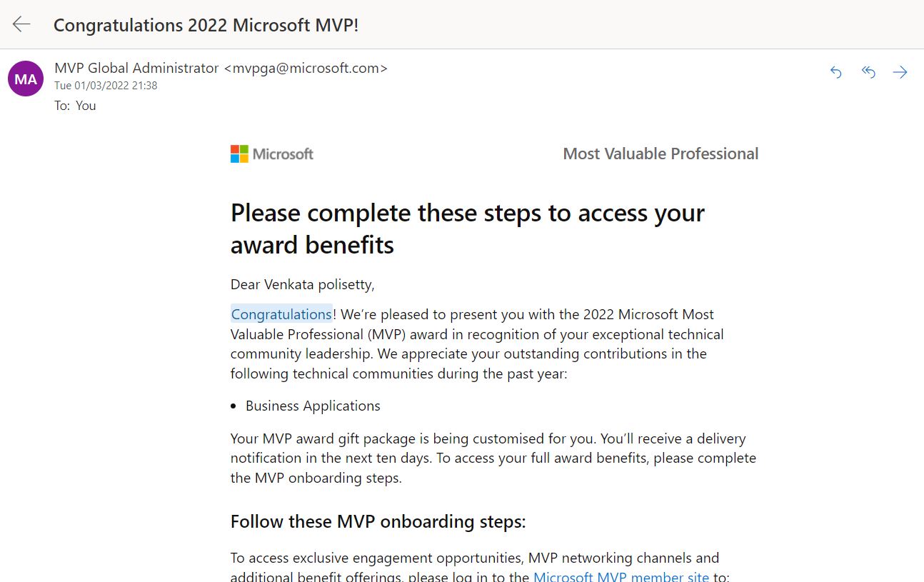Image resolution: width=924 pixels, height=582 pixels.
Task: Click the highlighted Congratulations link
Action: (281, 314)
